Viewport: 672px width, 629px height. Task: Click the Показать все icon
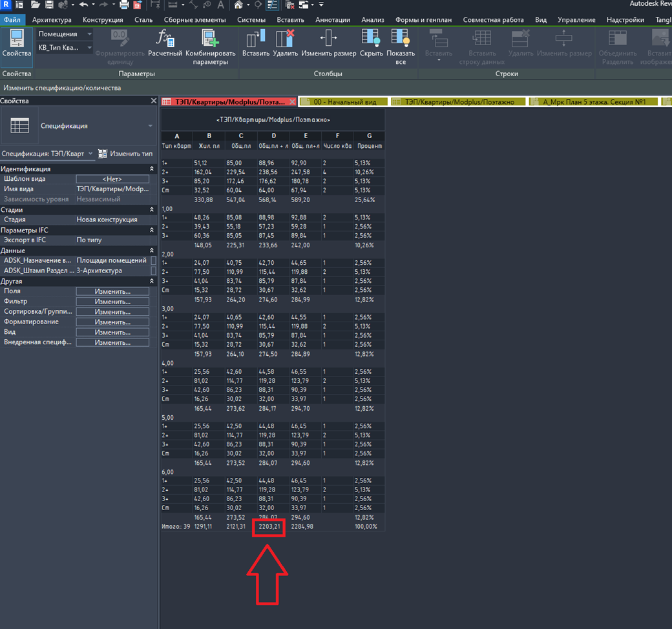pos(401,47)
